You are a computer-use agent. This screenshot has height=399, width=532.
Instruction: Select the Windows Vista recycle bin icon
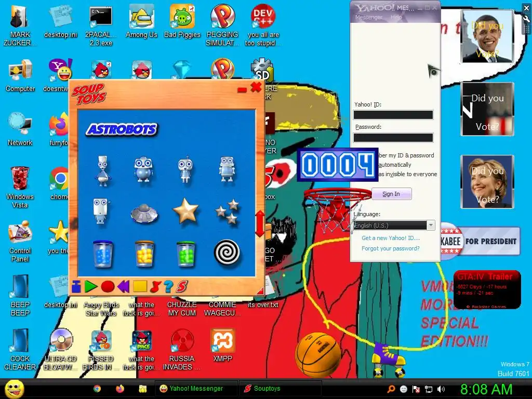tap(20, 187)
